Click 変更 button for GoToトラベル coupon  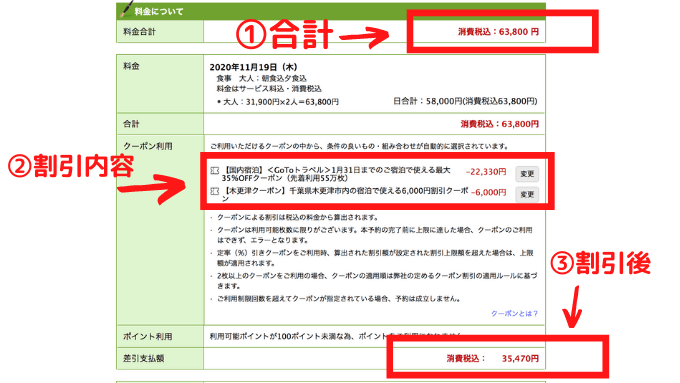(x=527, y=174)
